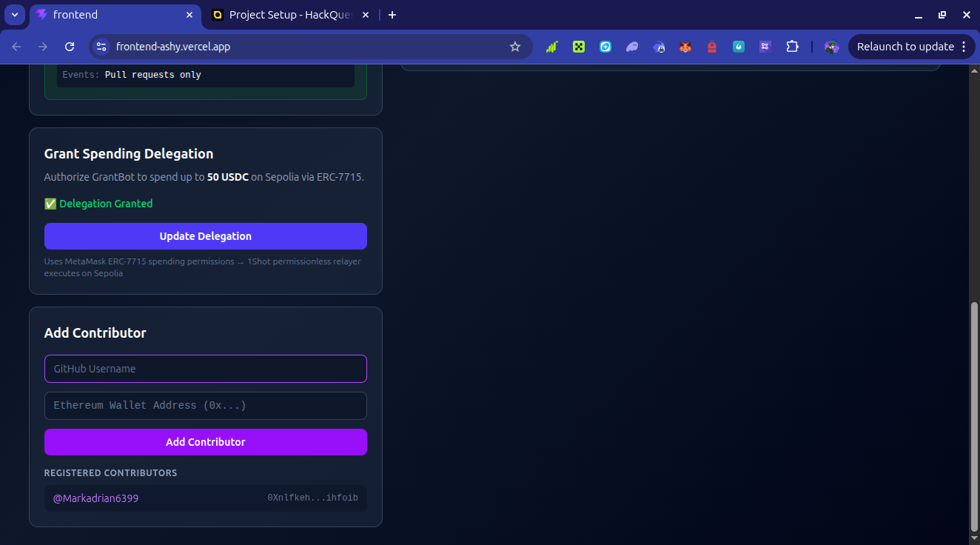Image resolution: width=980 pixels, height=545 pixels.
Task: Switch to the frontend tab
Action: (x=115, y=15)
